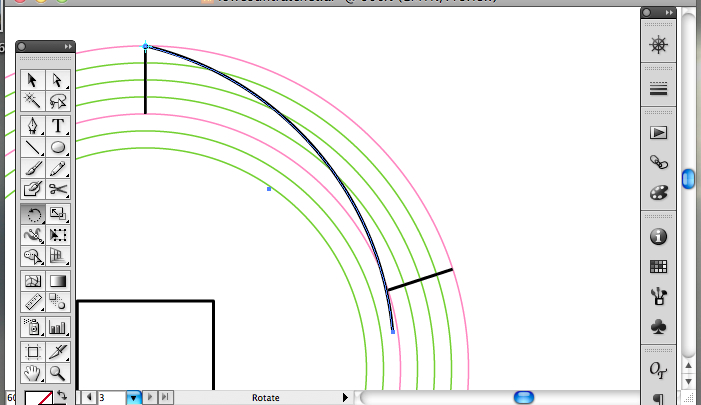
Task: Open the Actions panel (play icon)
Action: 659,133
